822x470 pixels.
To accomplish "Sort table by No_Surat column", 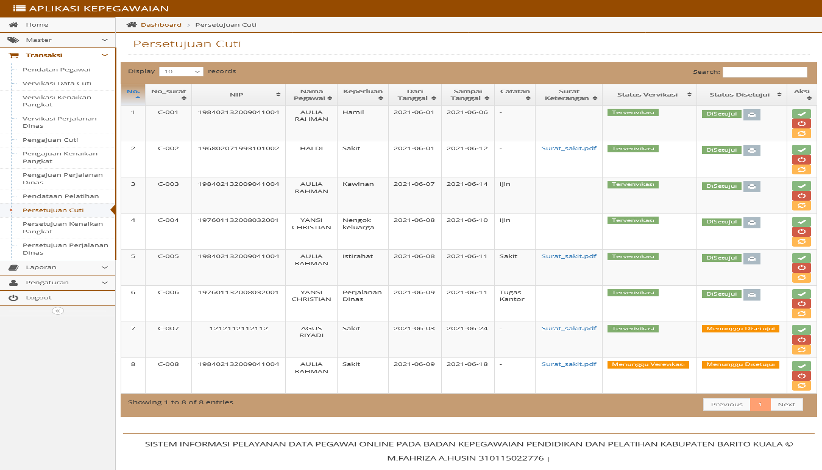I will coord(168,95).
